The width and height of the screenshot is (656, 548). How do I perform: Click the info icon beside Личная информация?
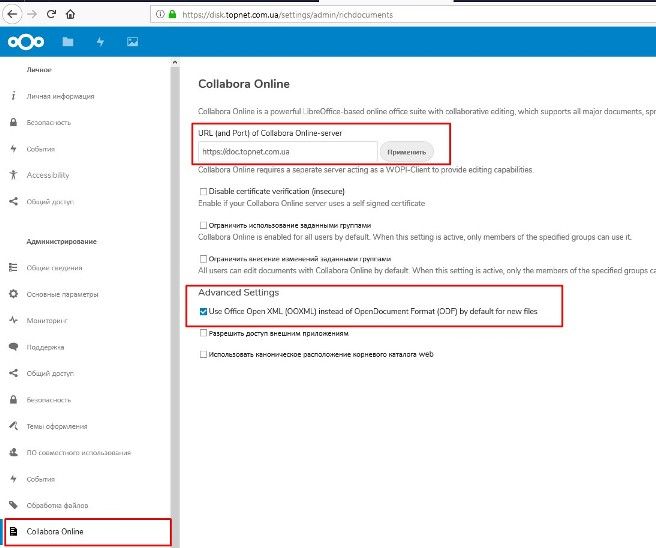click(13, 96)
